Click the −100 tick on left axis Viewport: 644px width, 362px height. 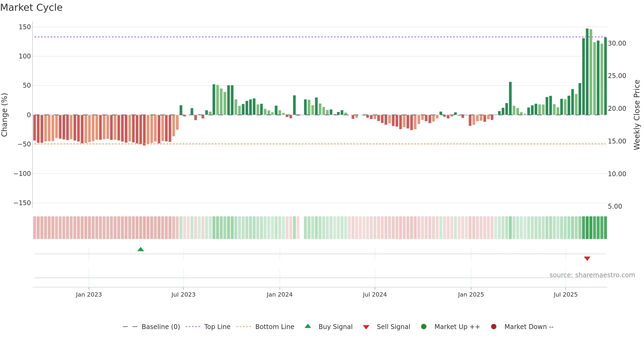click(x=22, y=174)
